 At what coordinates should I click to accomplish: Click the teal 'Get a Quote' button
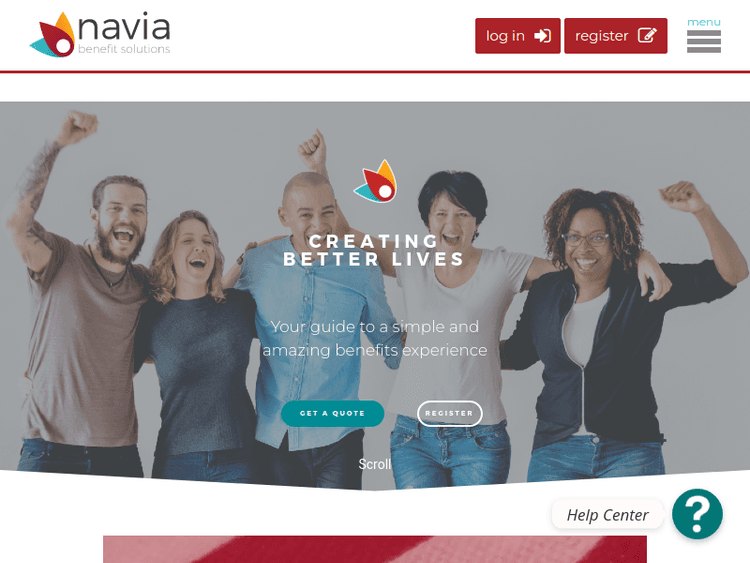(332, 413)
